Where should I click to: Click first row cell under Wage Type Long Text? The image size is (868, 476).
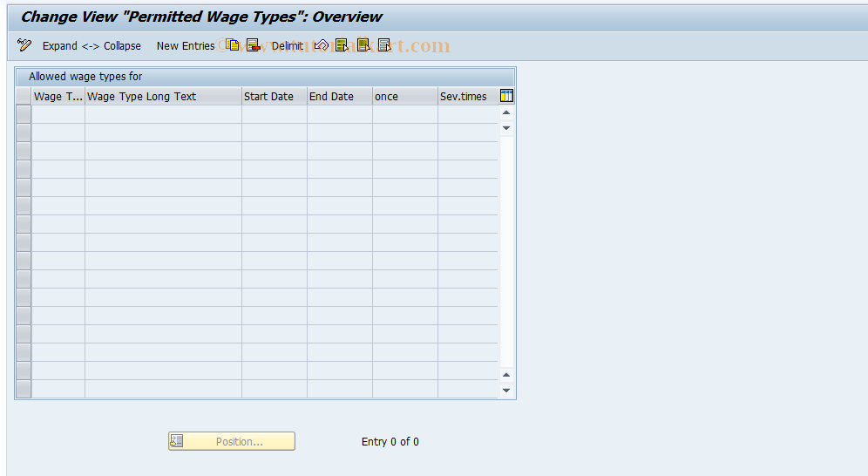(x=163, y=114)
